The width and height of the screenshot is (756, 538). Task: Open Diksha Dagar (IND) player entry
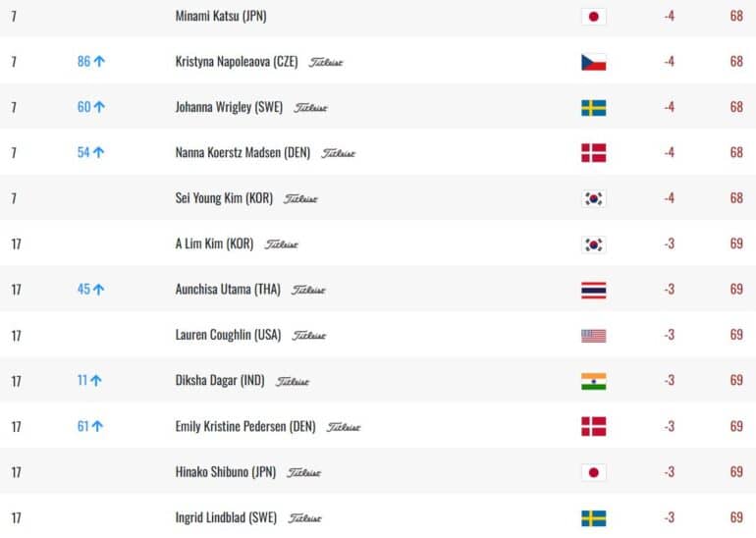(220, 381)
